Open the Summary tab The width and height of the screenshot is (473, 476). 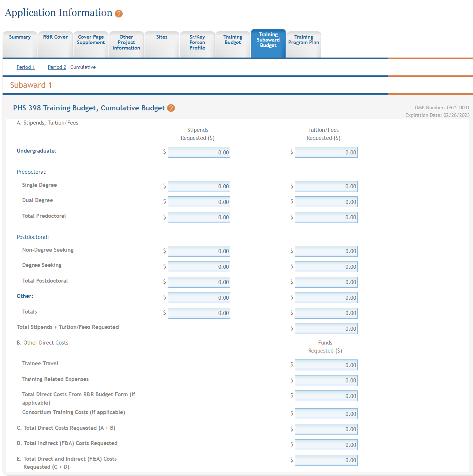[x=20, y=44]
